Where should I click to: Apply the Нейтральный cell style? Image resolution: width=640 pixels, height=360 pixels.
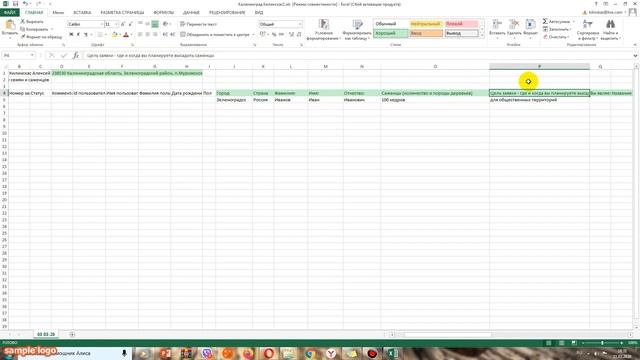click(x=426, y=24)
